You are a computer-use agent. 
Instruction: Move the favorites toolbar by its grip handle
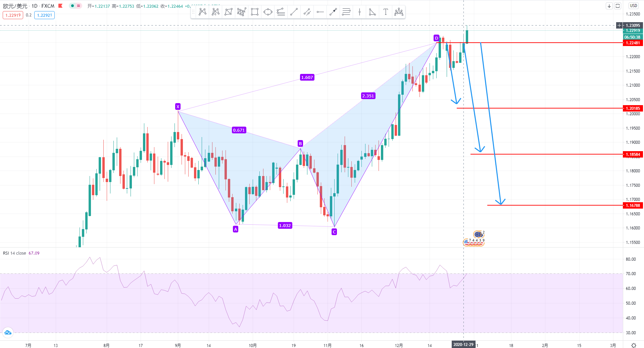pos(193,12)
